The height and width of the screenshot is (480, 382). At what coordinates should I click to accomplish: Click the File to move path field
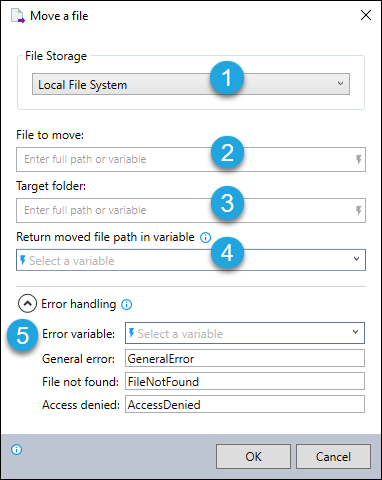(x=191, y=160)
